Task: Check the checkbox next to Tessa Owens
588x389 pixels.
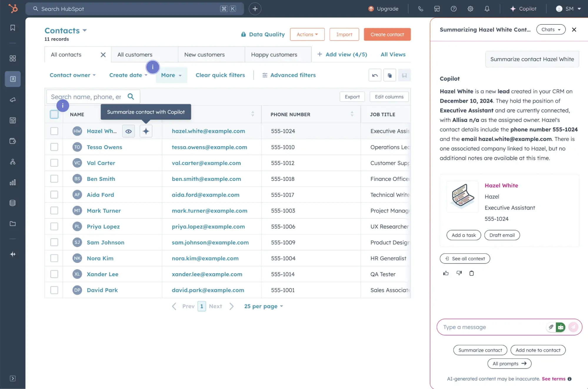Action: pos(54,147)
